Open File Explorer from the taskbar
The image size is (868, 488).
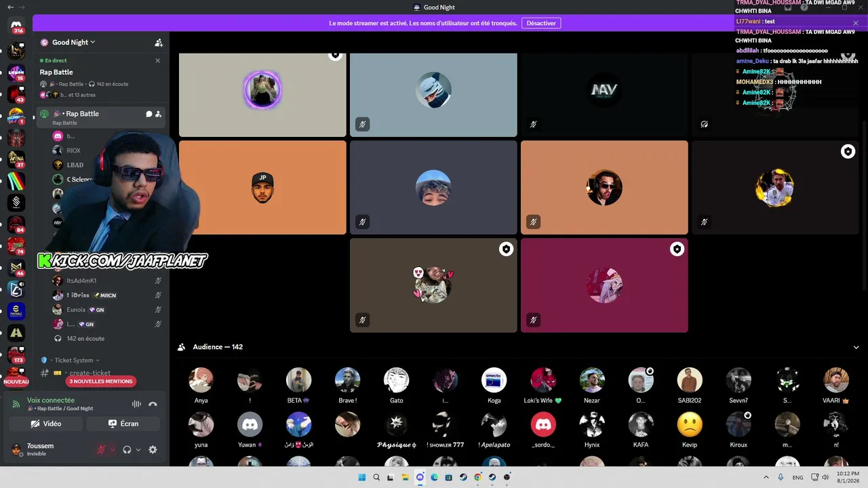[406, 477]
